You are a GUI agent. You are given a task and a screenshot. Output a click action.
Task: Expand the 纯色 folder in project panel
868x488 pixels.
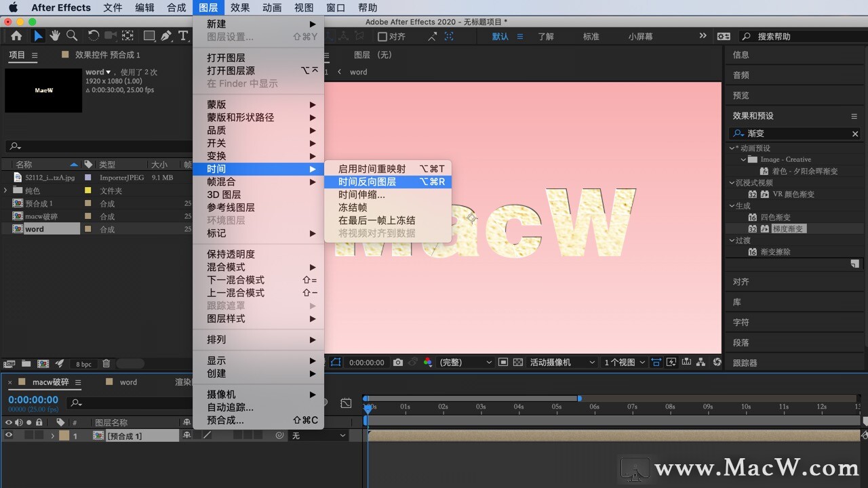[x=6, y=190]
